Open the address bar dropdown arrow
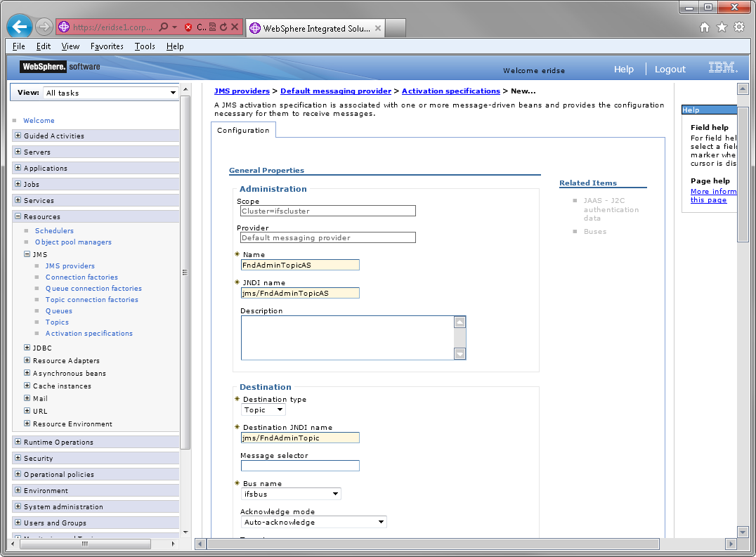Viewport: 756px width, 557px height. point(174,27)
